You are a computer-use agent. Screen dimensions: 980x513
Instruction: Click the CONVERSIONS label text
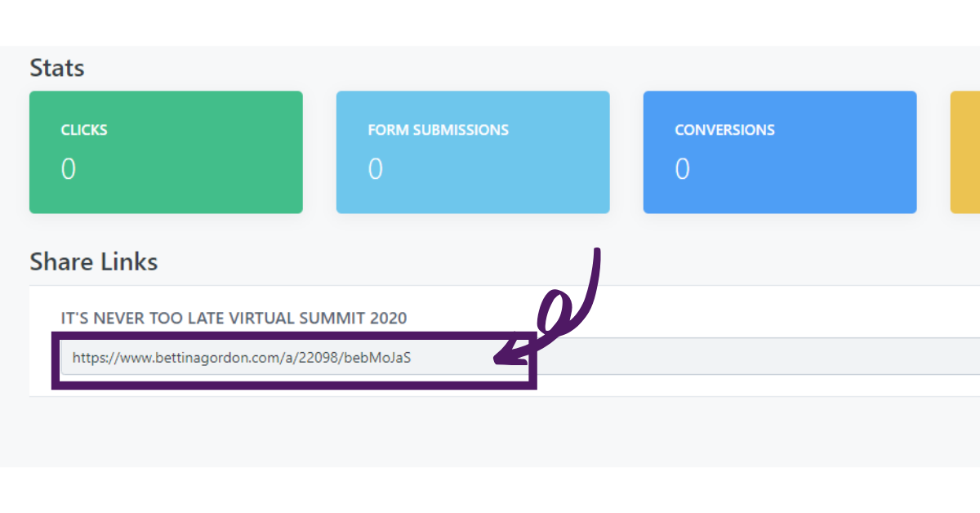(x=724, y=130)
